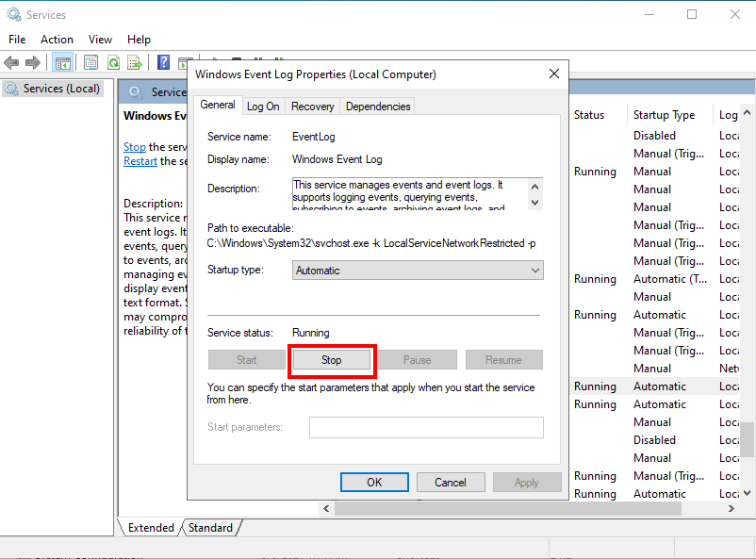This screenshot has height=559, width=756.
Task: Click the svchost.exe executable path text
Action: (x=371, y=243)
